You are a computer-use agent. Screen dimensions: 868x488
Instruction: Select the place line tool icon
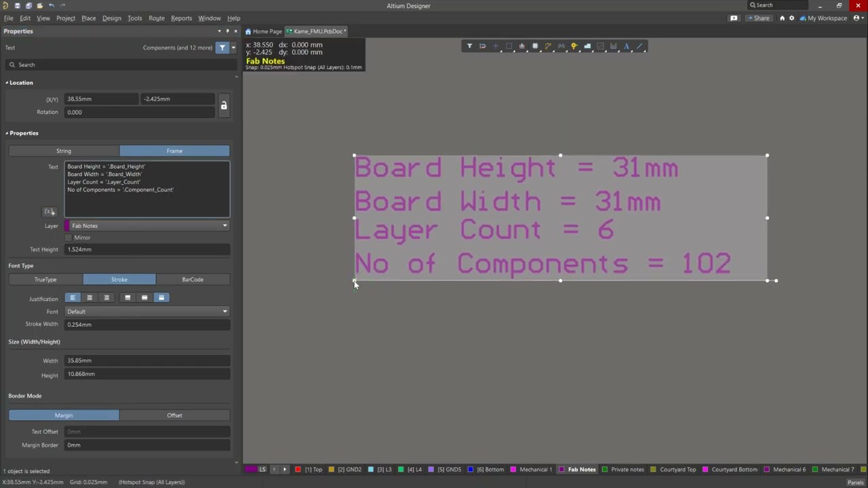click(639, 46)
